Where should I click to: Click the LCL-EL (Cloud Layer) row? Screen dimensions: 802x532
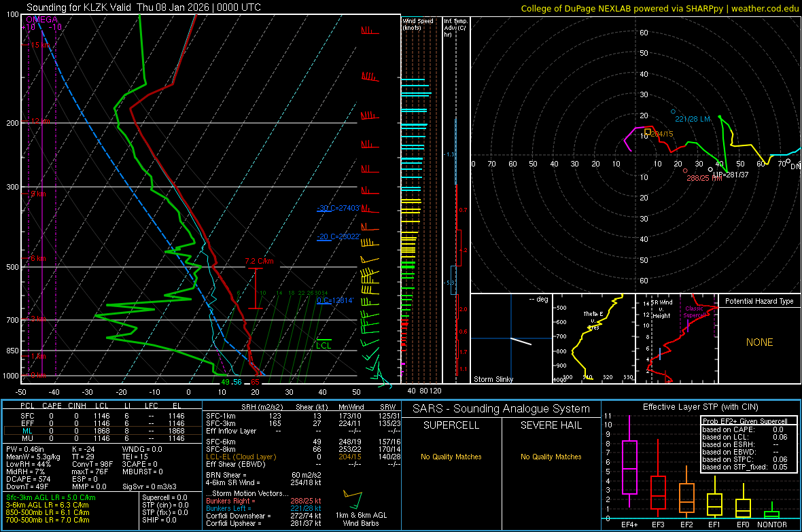pyautogui.click(x=303, y=457)
